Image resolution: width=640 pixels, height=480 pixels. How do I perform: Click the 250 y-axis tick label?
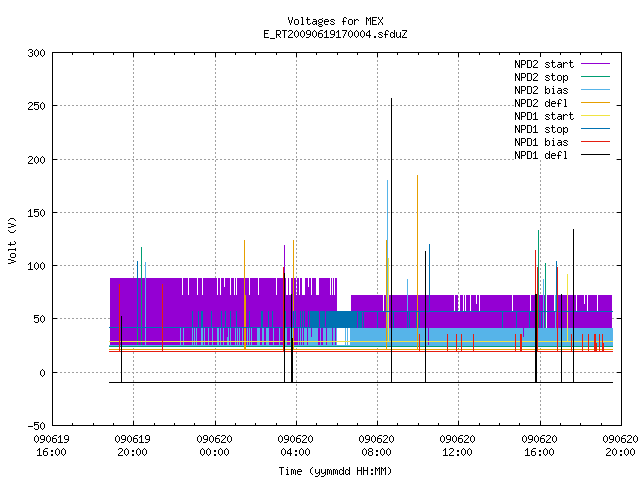(36, 107)
